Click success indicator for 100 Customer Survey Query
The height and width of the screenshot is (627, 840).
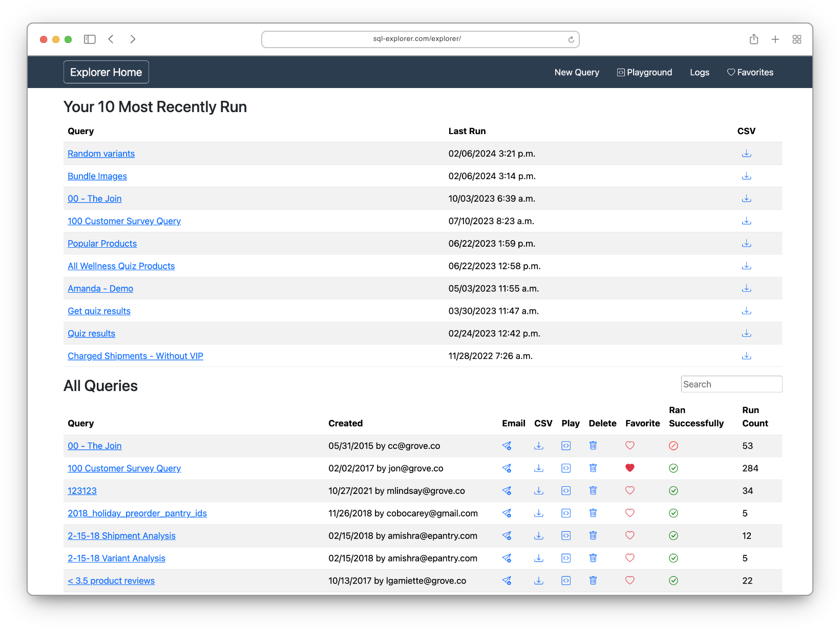click(673, 468)
